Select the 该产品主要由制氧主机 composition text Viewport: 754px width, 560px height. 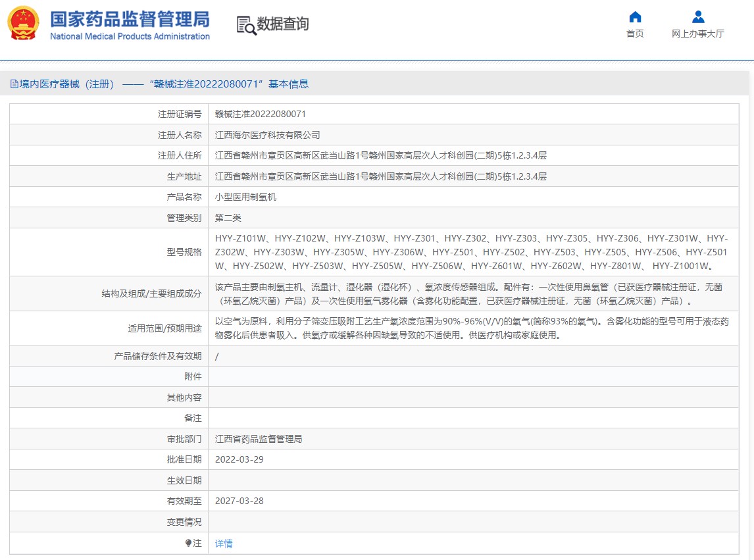469,294
